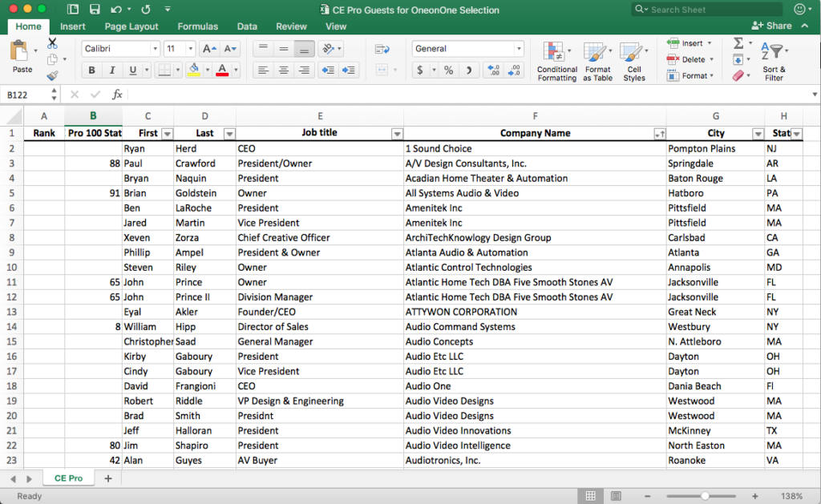Apply percent style format
821x504 pixels.
(449, 71)
